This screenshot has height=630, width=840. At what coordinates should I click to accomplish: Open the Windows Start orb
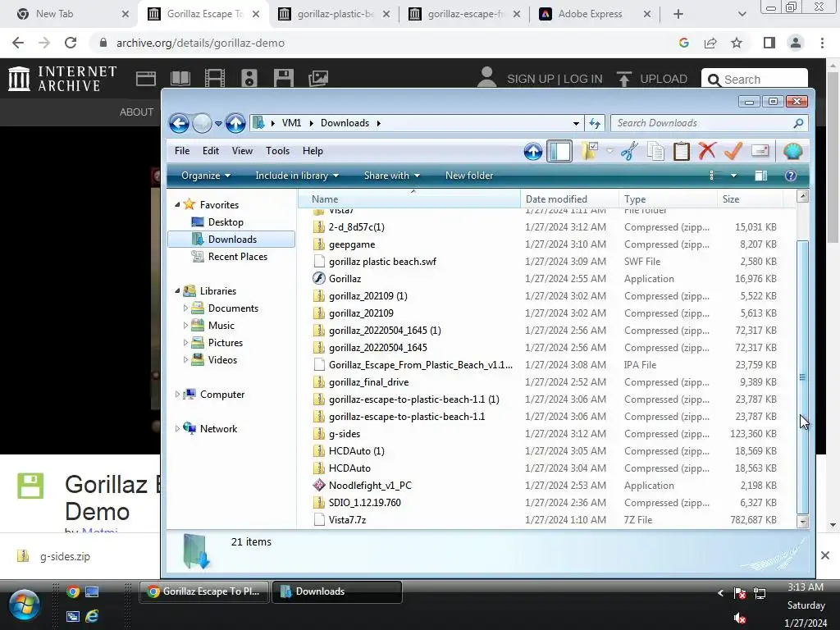[x=24, y=605]
